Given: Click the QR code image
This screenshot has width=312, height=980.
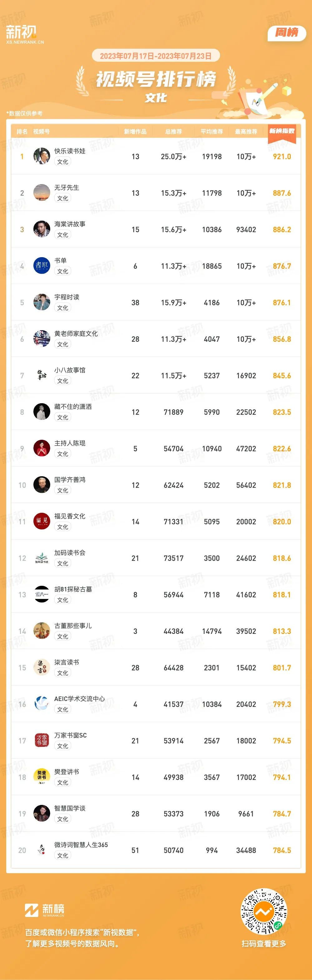Looking at the screenshot, I should pos(264,912).
